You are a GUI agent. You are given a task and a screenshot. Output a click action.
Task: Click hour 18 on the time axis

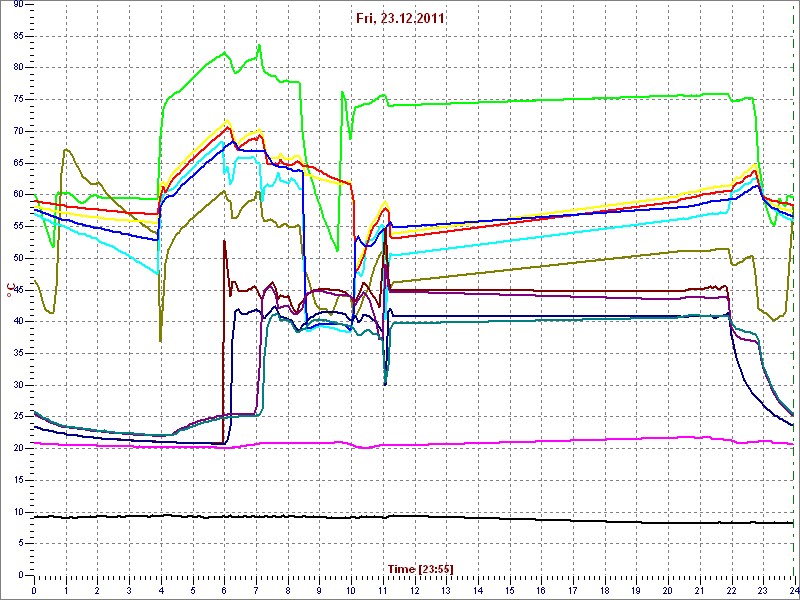[x=605, y=589]
